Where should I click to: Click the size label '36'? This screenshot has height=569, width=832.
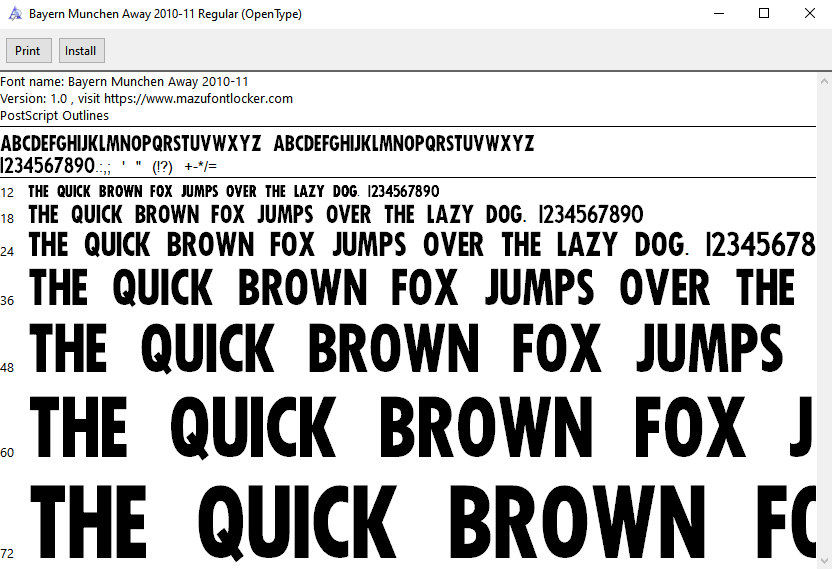(x=7, y=300)
